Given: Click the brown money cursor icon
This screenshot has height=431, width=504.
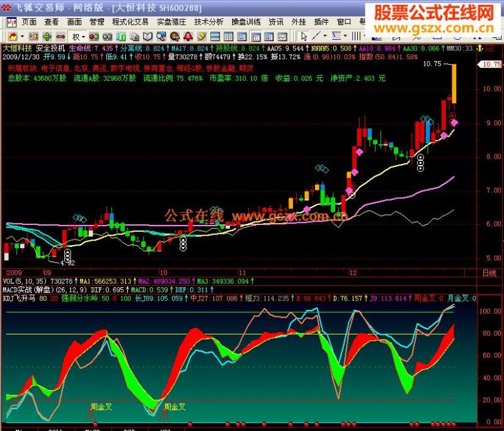Looking at the screenshot, I should tap(175, 37).
